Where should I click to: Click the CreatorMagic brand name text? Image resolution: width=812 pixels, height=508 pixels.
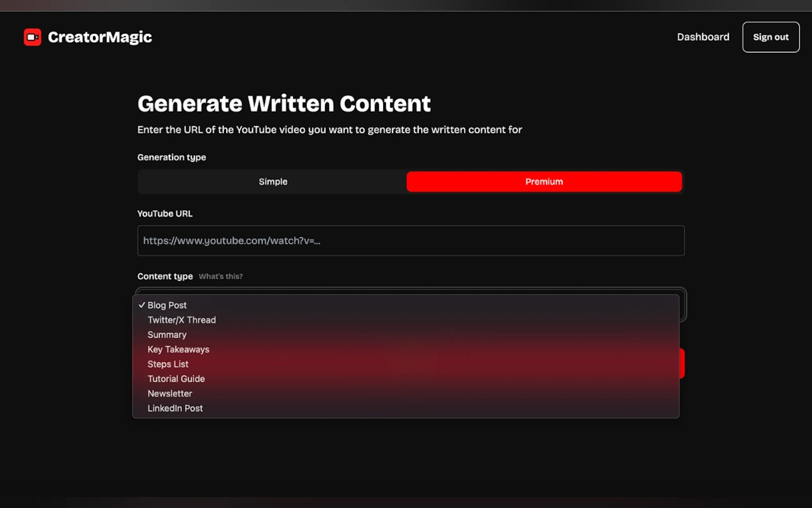click(x=100, y=37)
